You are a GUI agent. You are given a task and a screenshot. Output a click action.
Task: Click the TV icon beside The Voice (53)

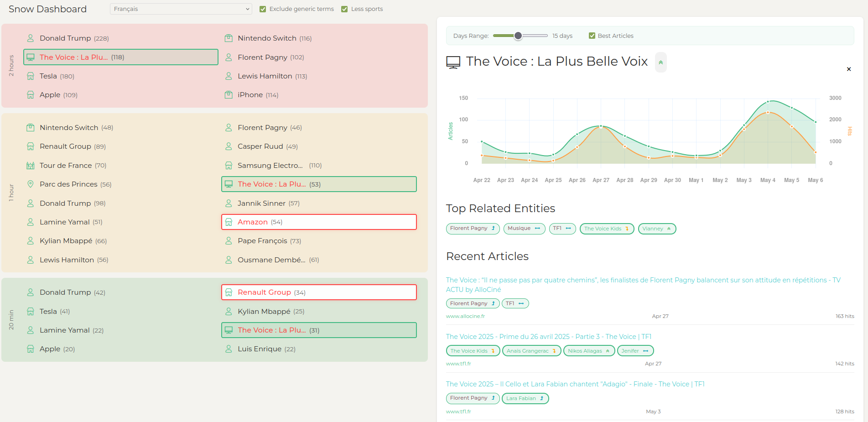[x=229, y=184]
